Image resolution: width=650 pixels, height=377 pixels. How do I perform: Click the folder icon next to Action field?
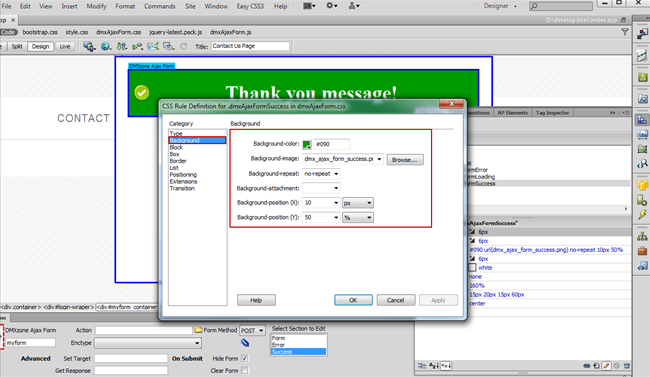click(x=198, y=330)
